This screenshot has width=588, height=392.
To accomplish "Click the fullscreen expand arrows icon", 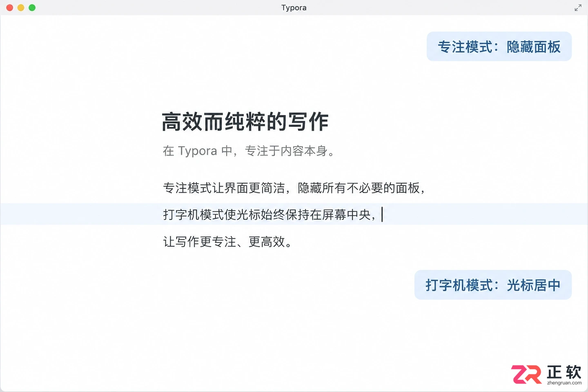I will (x=578, y=8).
